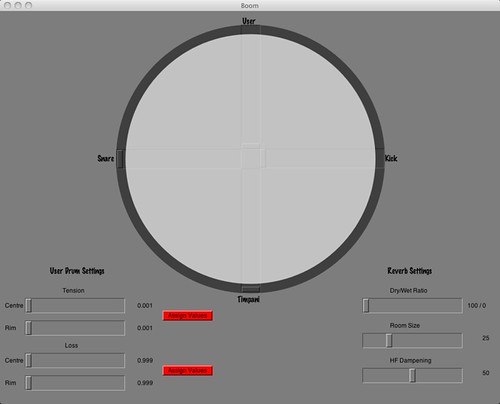Click the Tension Centre value '0.001'
500x404 pixels.
145,306
